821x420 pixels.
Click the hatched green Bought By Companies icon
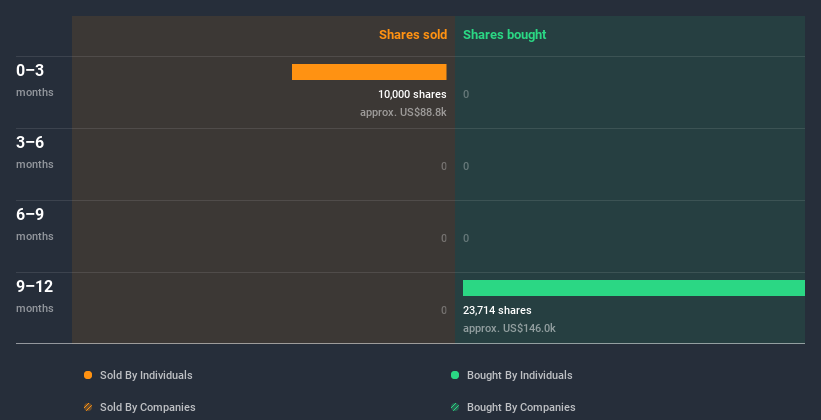pyautogui.click(x=455, y=407)
